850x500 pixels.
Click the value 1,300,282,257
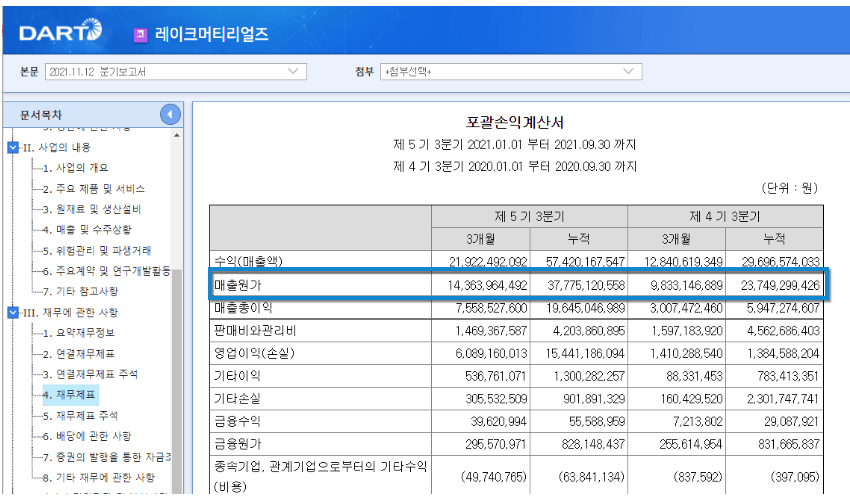589,376
